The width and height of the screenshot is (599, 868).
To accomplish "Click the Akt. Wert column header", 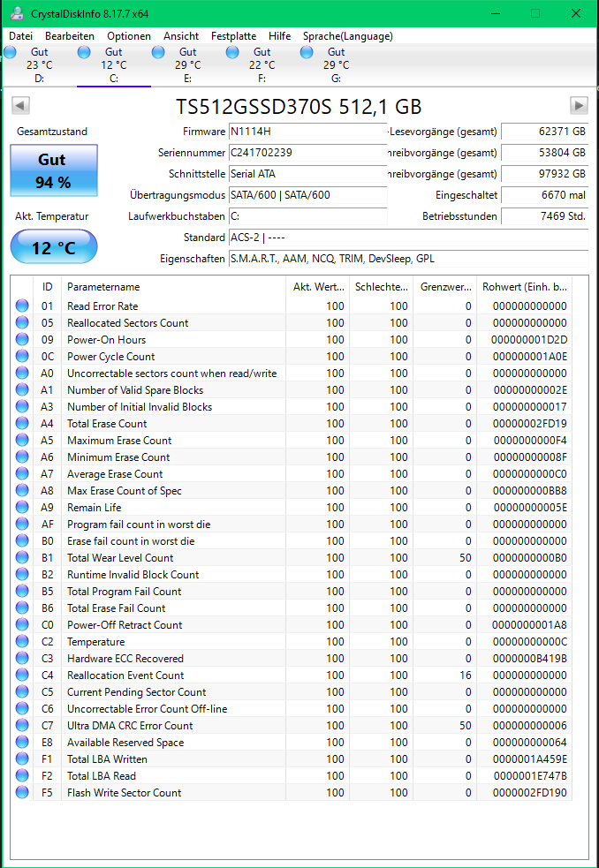I will point(317,287).
